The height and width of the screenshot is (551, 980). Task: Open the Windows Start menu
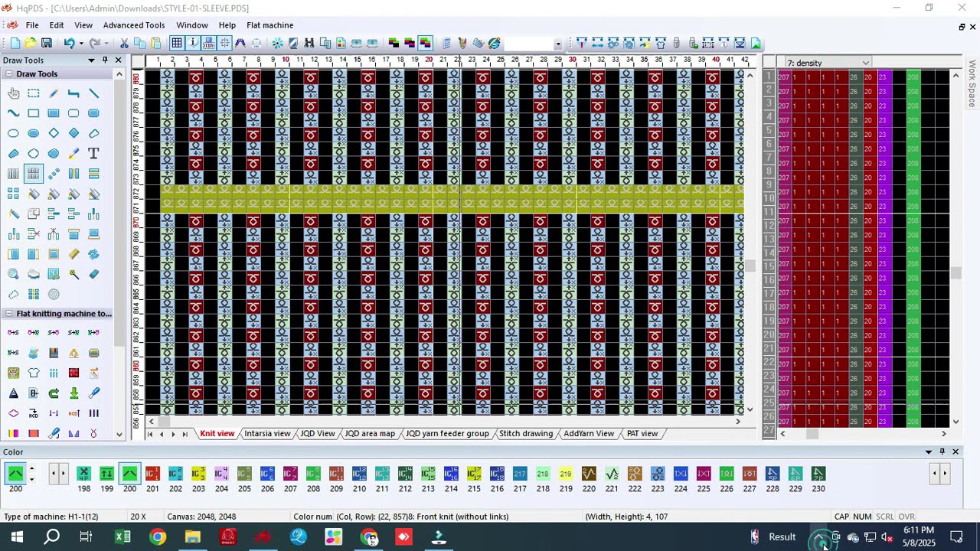pos(16,536)
